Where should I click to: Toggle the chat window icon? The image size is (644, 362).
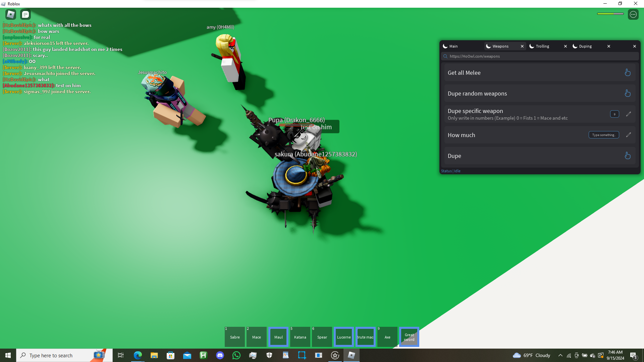point(25,14)
